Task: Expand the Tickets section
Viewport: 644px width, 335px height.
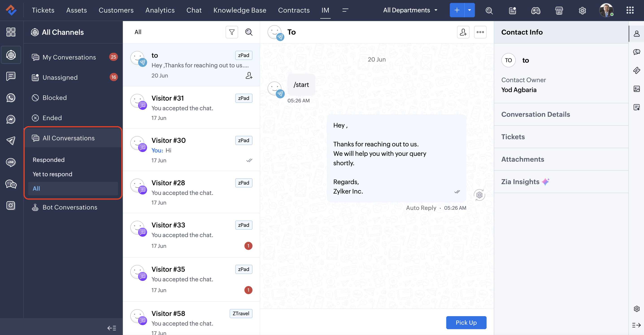Action: coord(561,137)
